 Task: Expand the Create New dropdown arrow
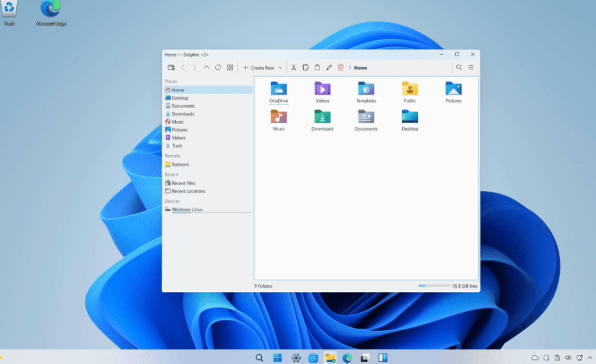[280, 68]
